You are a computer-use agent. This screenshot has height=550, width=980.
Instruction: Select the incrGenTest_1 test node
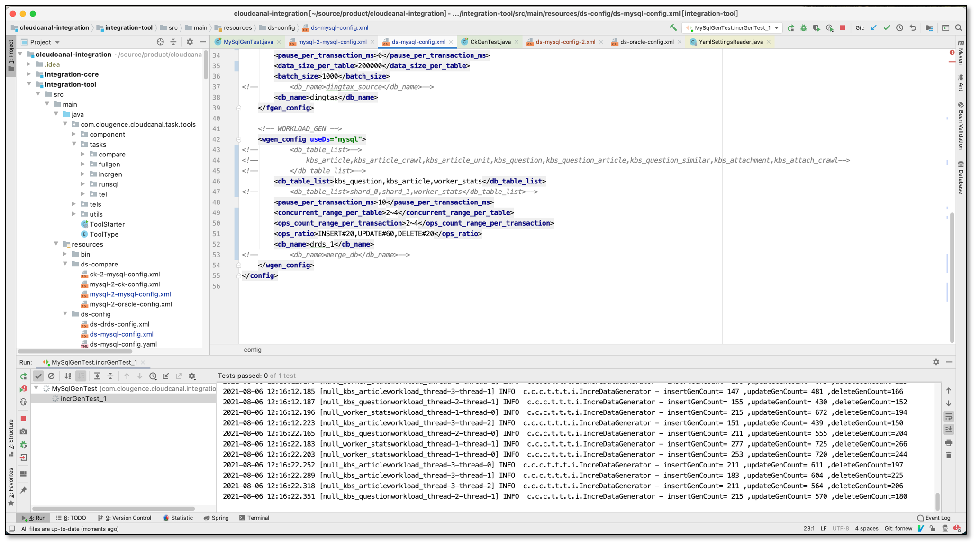pos(81,399)
